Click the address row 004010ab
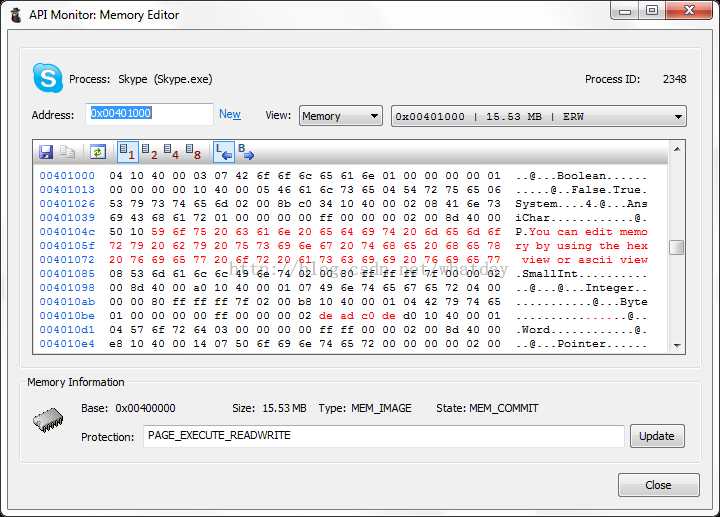This screenshot has height=517, width=720. point(67,302)
